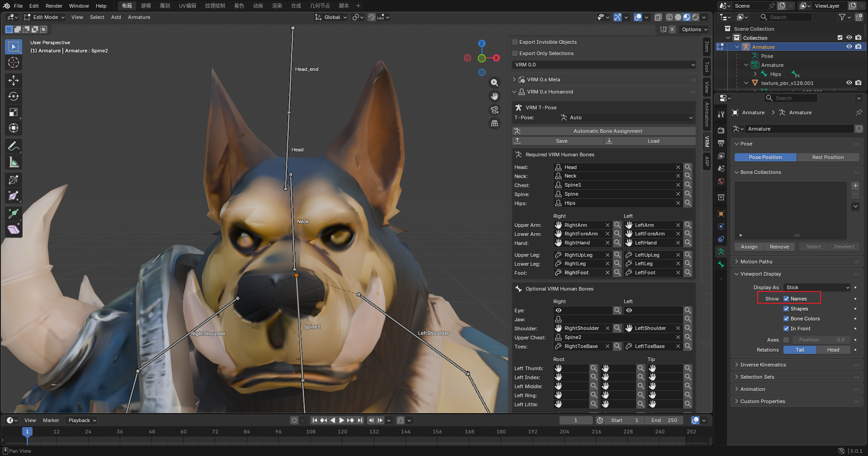Open the Display As Stick dropdown
This screenshot has width=868, height=456.
click(817, 287)
